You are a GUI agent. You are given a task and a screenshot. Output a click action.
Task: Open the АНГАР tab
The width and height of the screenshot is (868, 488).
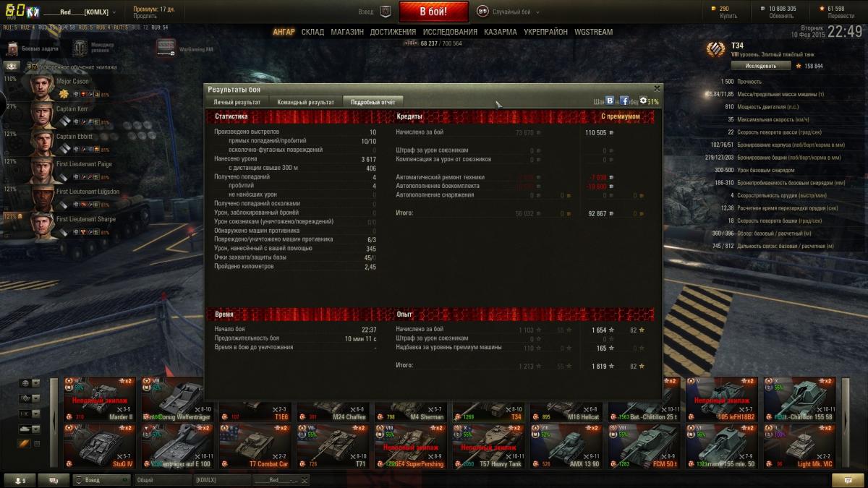(x=284, y=32)
